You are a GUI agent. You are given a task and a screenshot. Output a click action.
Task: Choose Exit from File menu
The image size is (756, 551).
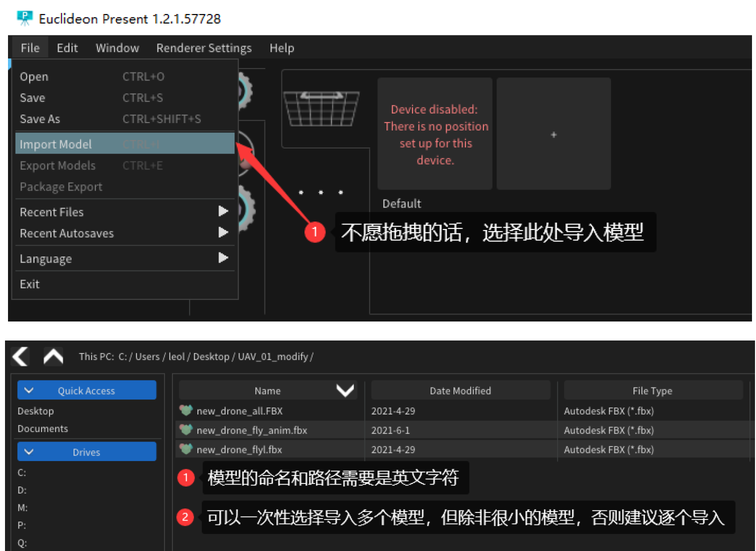[x=125, y=284]
